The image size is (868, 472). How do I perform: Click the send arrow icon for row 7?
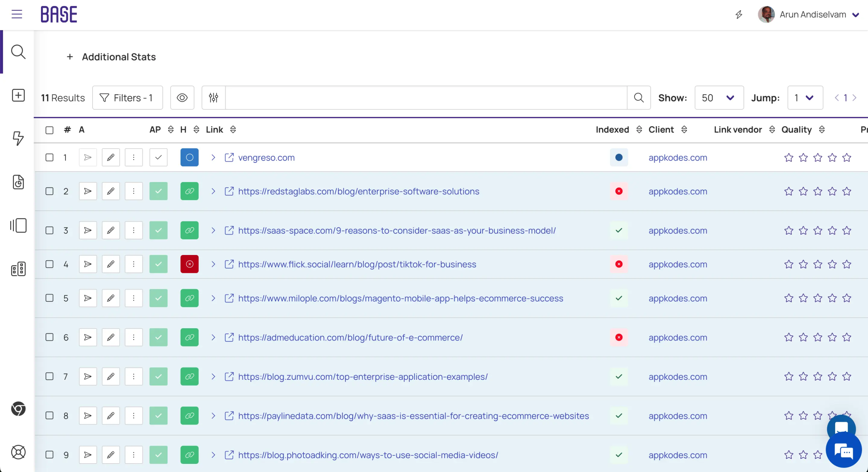pyautogui.click(x=88, y=376)
